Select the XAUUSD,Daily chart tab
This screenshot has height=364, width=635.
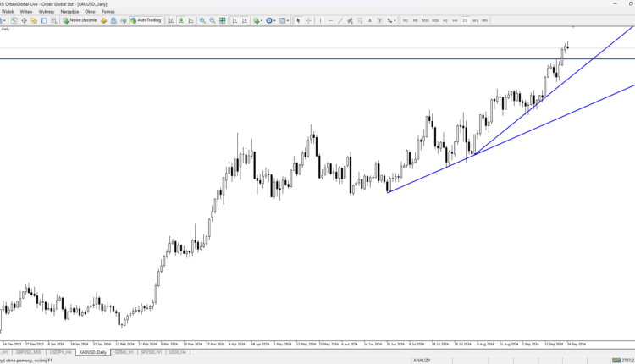[x=93, y=352]
